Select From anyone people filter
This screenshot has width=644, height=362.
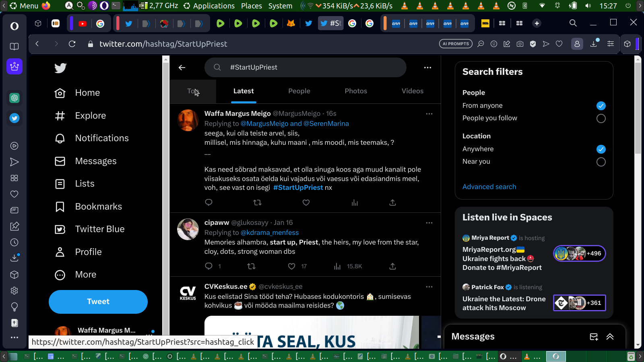point(601,106)
